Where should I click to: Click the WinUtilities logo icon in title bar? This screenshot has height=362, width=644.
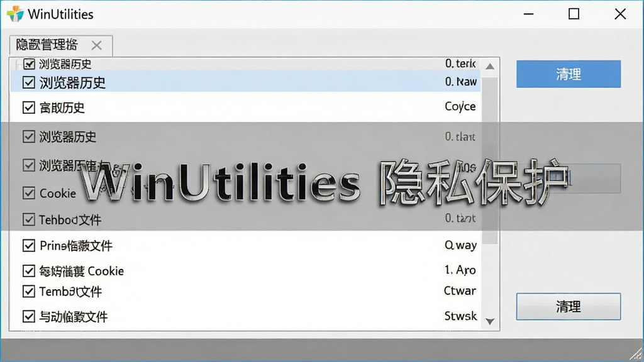15,14
